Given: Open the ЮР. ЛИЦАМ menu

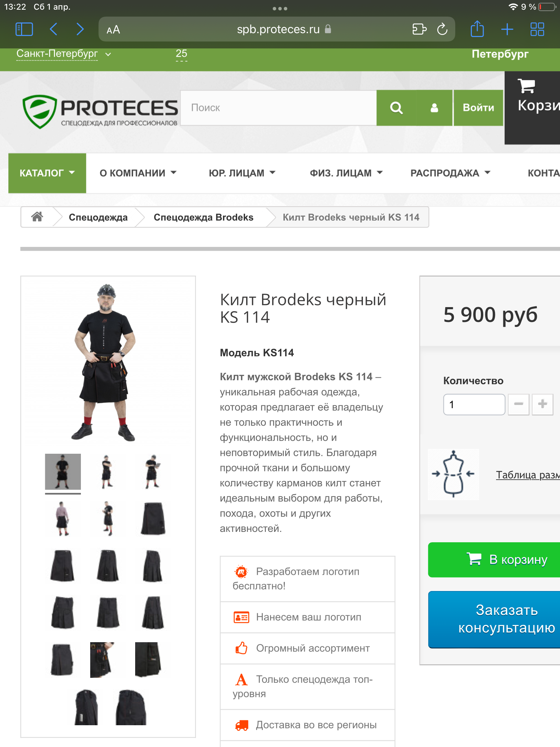Looking at the screenshot, I should pos(242,173).
